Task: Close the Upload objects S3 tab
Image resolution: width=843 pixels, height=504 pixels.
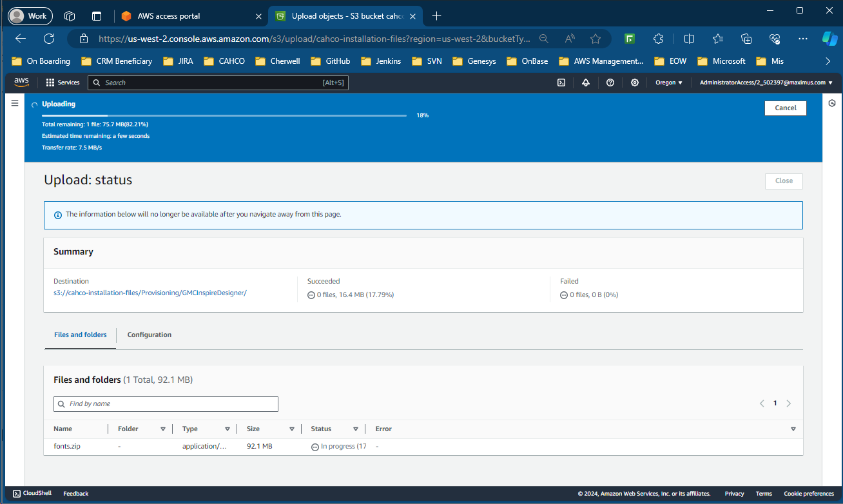Action: [x=413, y=16]
